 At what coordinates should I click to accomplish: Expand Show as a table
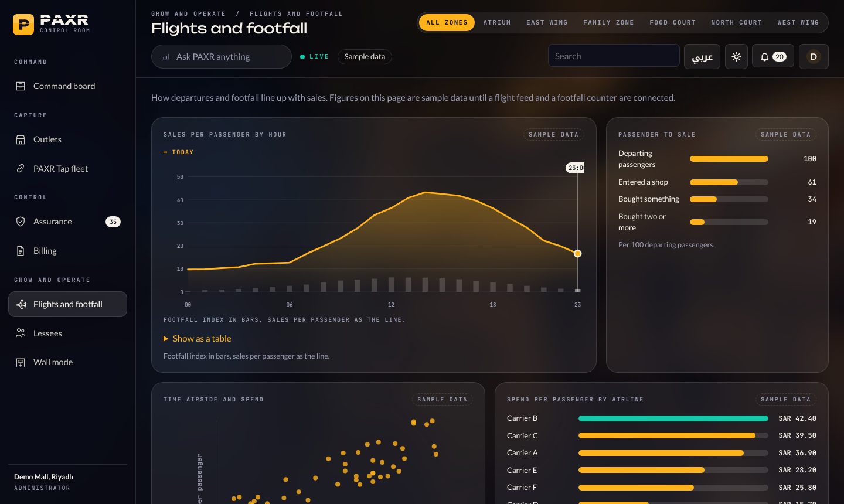click(x=198, y=339)
